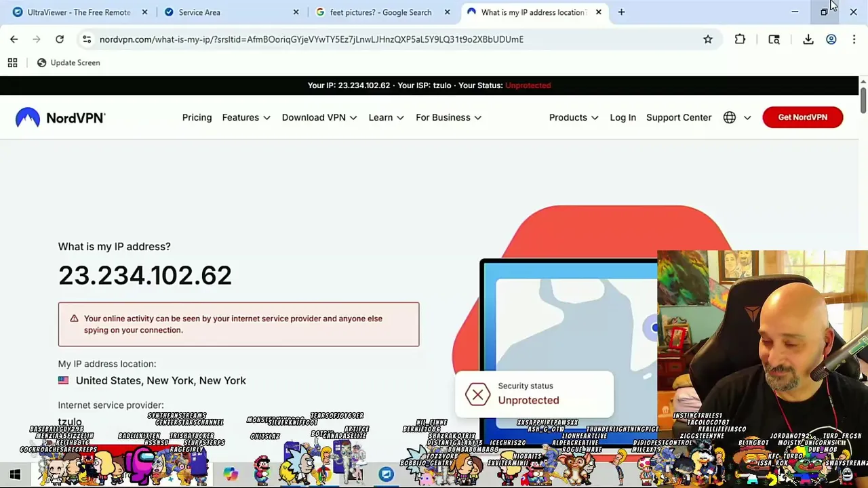868x488 pixels.
Task: Click 'Your IP: 23.234.102.62' in top banner
Action: [x=349, y=85]
